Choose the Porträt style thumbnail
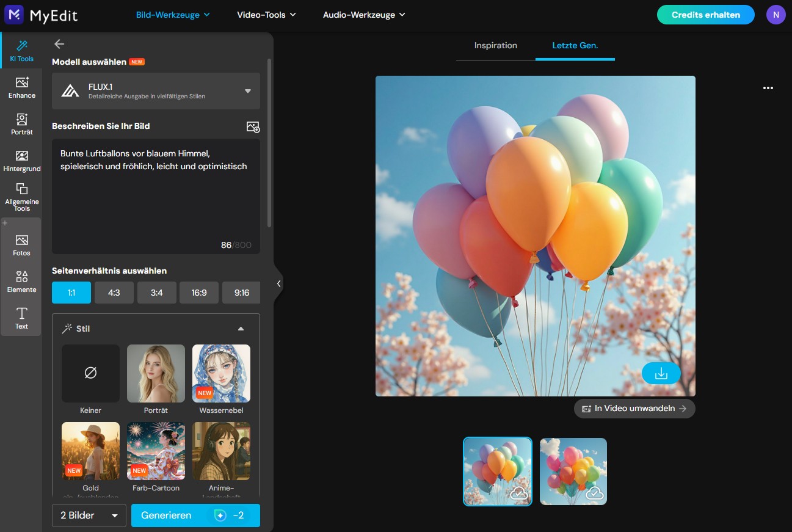Viewport: 792px width, 532px height. pos(156,373)
